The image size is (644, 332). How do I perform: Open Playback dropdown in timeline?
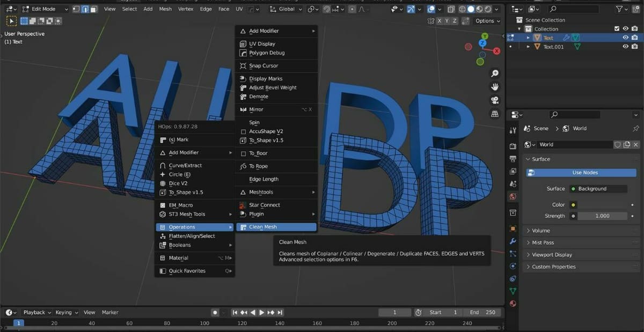(37, 312)
